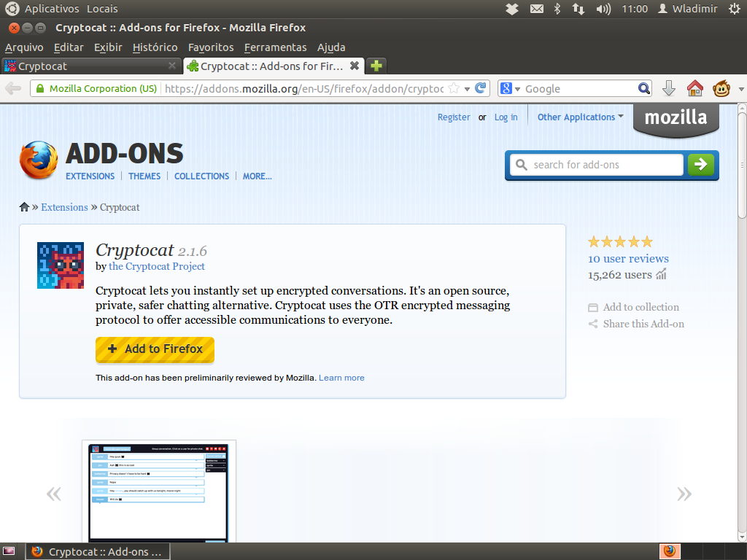Viewport: 747px width, 560px height.
Task: Open the Wladimir user menu
Action: pos(688,9)
